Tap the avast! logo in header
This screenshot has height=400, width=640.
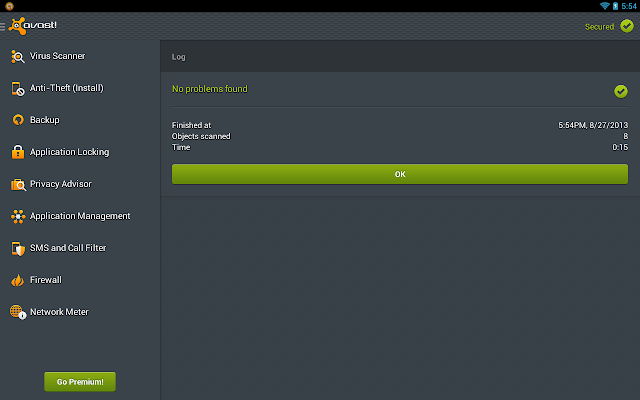pyautogui.click(x=34, y=25)
